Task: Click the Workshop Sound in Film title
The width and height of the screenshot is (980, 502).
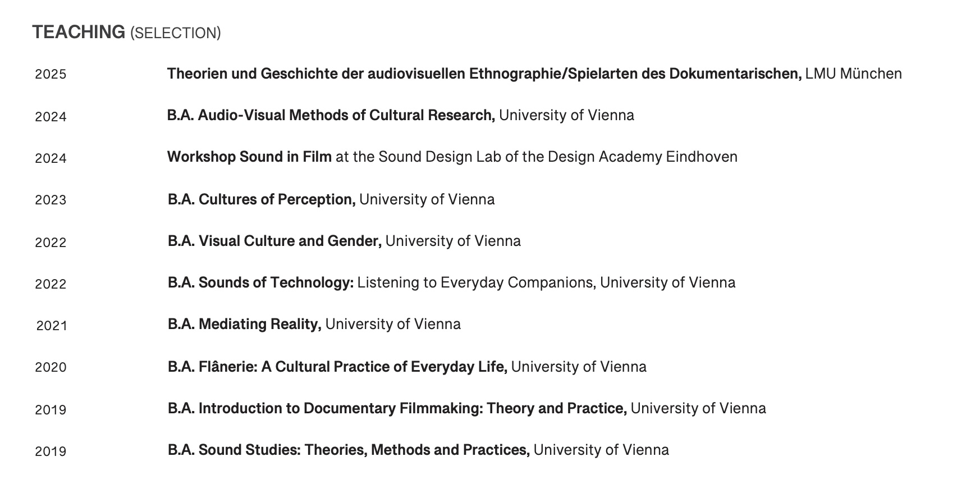Action: (x=249, y=157)
